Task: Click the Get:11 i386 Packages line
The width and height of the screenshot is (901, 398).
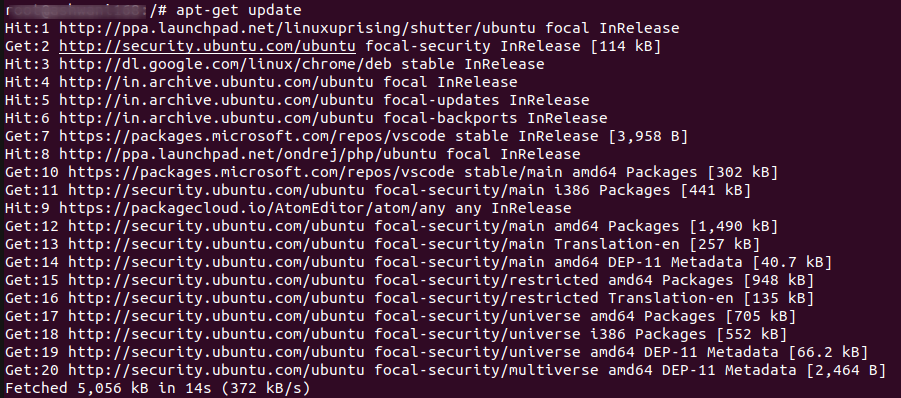Action: tap(378, 190)
